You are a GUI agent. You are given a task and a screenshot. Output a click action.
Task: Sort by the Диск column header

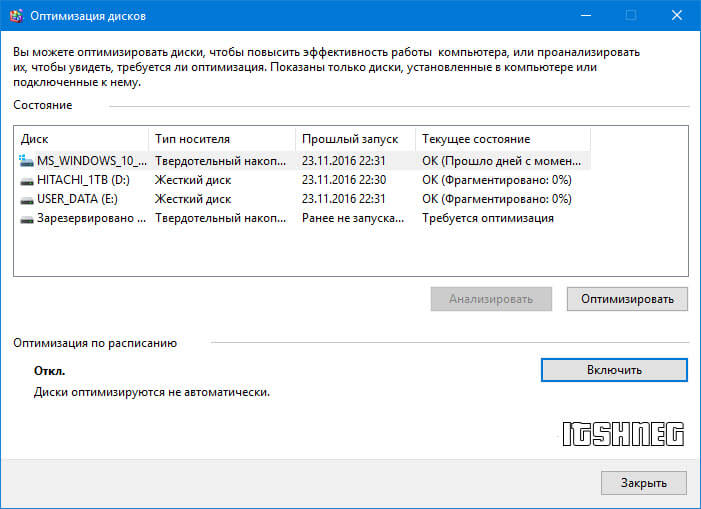tap(80, 139)
